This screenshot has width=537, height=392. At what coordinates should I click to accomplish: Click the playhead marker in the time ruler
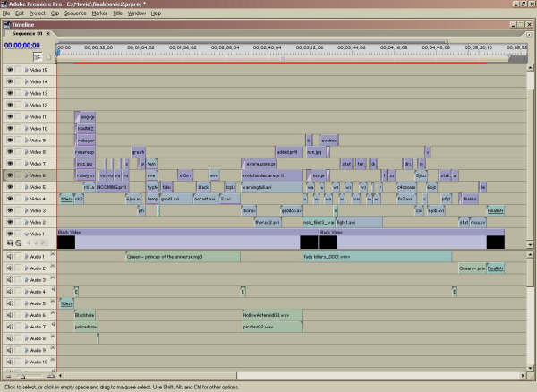tap(57, 53)
